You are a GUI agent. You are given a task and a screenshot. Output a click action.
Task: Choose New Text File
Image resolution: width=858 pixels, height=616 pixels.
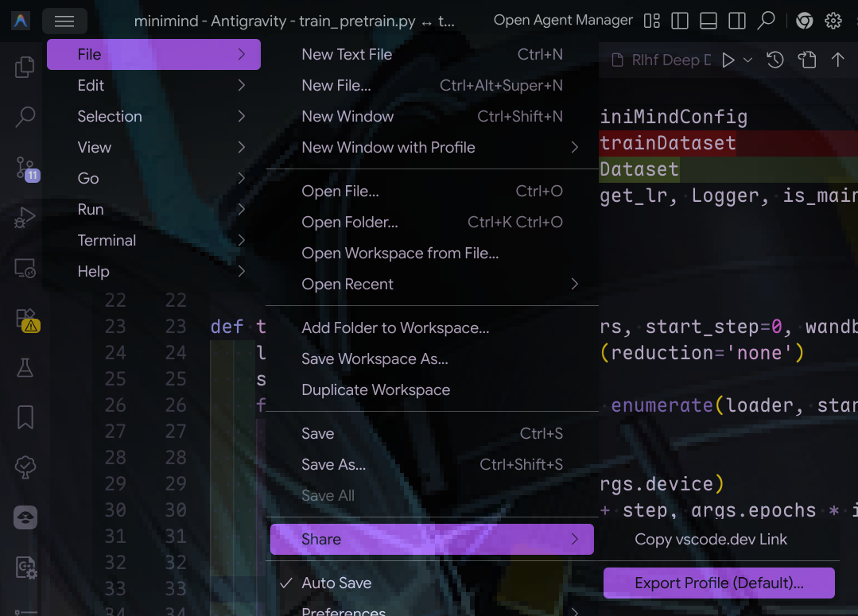[x=432, y=54]
